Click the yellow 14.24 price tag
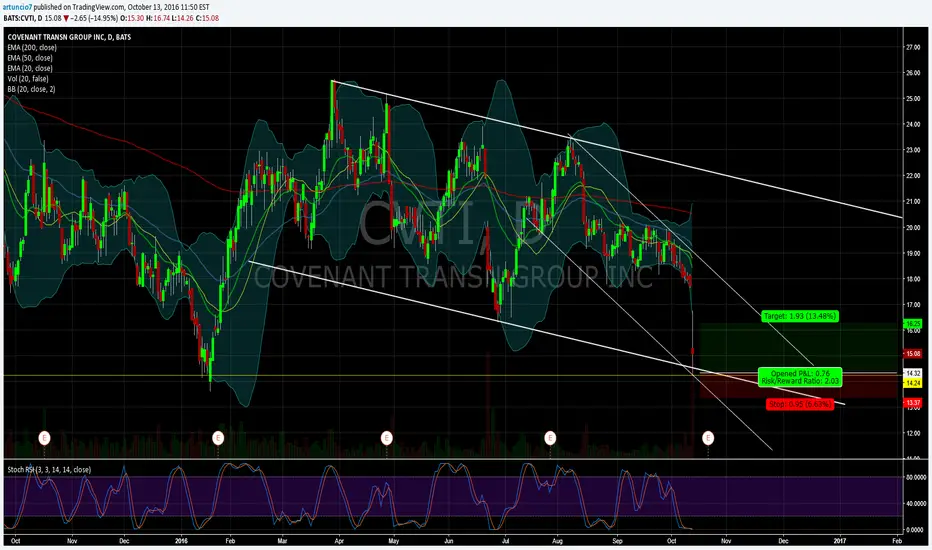Screen dimensions: 932x550 coord(912,384)
